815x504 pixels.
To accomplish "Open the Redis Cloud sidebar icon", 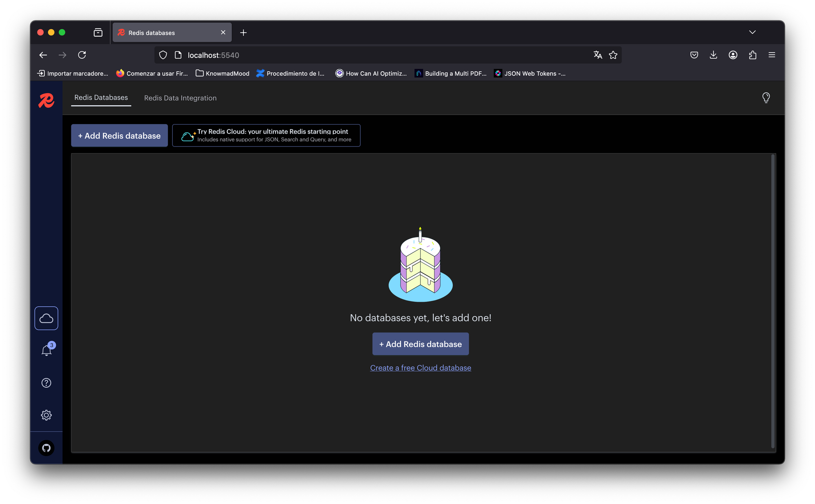I will (x=46, y=318).
